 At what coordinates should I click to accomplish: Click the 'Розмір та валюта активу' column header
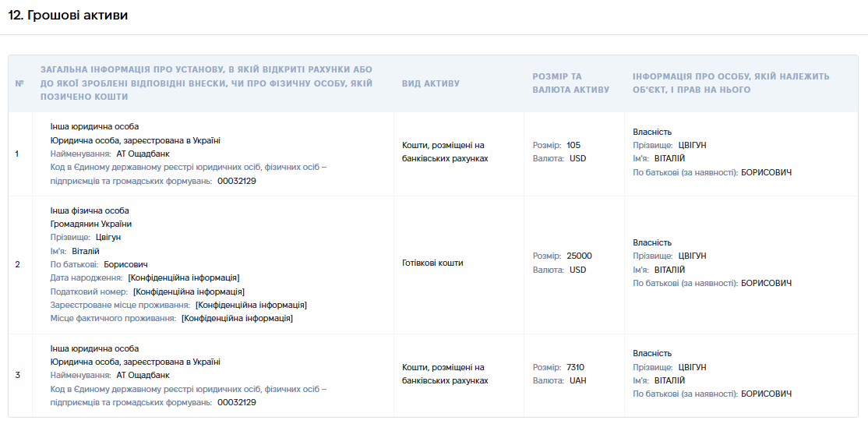tap(570, 83)
